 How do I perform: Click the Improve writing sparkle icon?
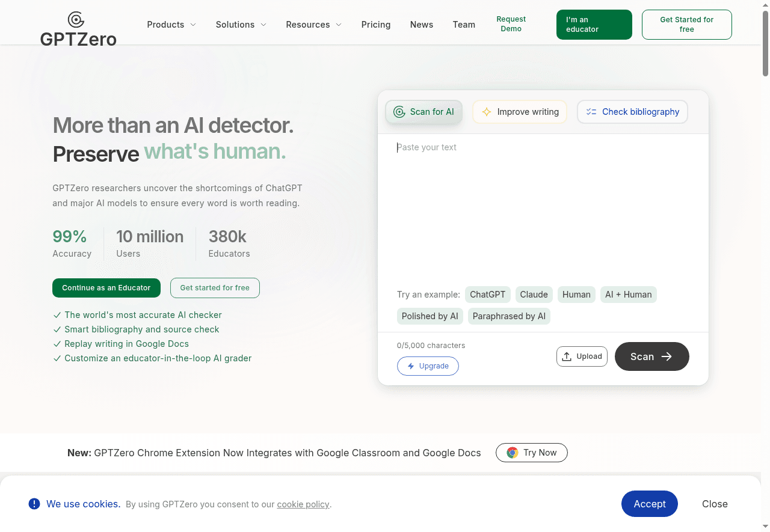pyautogui.click(x=486, y=112)
